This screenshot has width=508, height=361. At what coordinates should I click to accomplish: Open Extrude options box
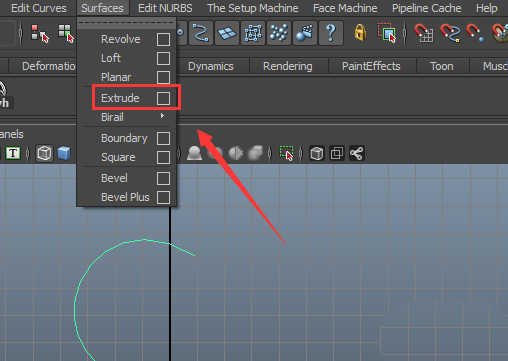point(163,98)
